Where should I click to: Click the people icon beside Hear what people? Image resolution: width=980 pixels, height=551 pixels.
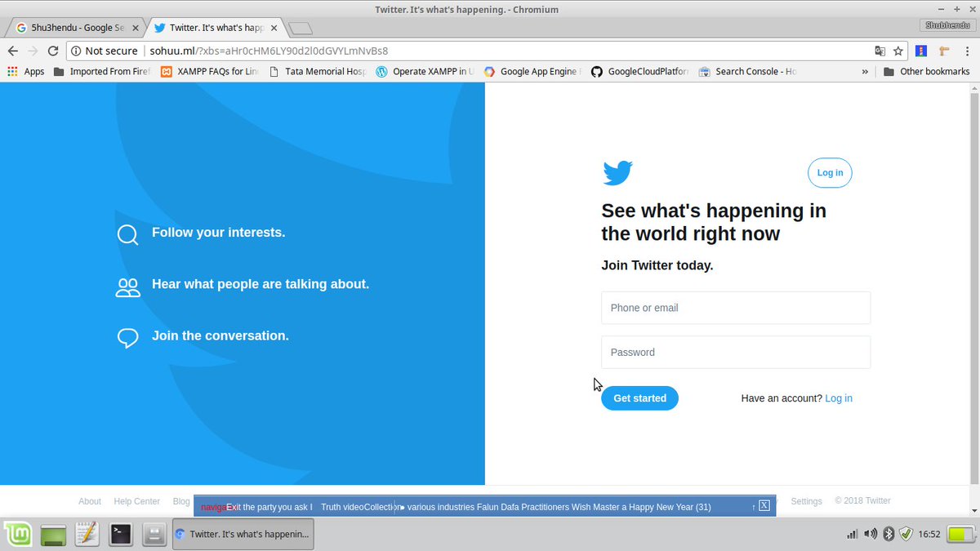point(127,287)
